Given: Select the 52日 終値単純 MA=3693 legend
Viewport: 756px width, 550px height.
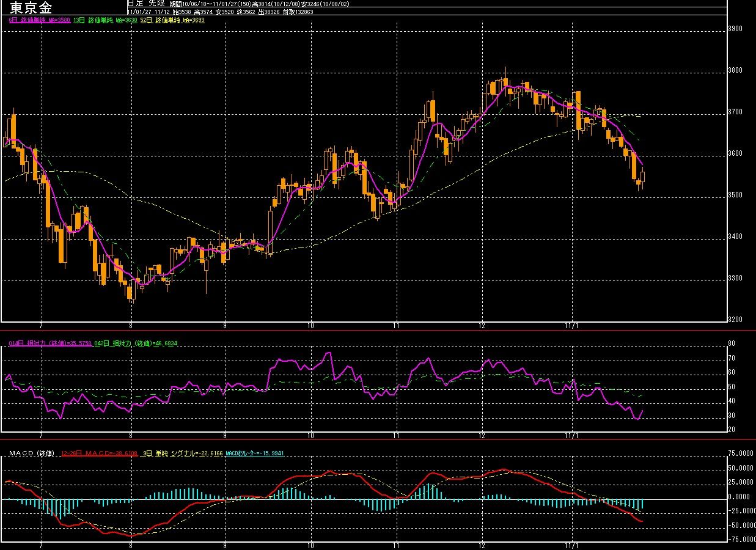Looking at the screenshot, I should pyautogui.click(x=173, y=20).
